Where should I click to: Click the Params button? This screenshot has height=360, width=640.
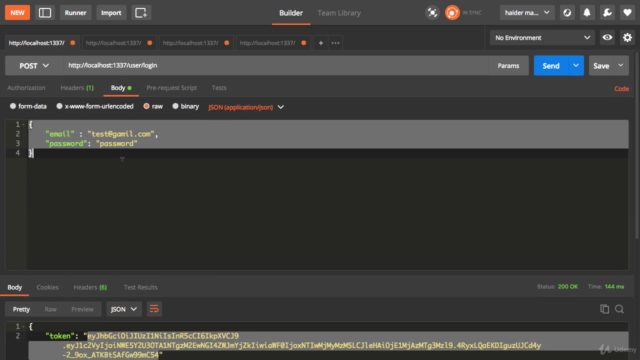[x=508, y=66]
